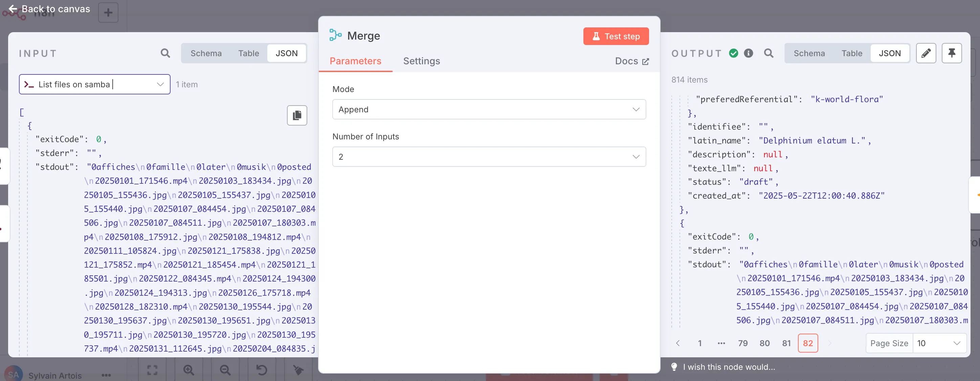Viewport: 980px width, 381px height.
Task: Switch to the Settings tab
Action: [x=421, y=61]
